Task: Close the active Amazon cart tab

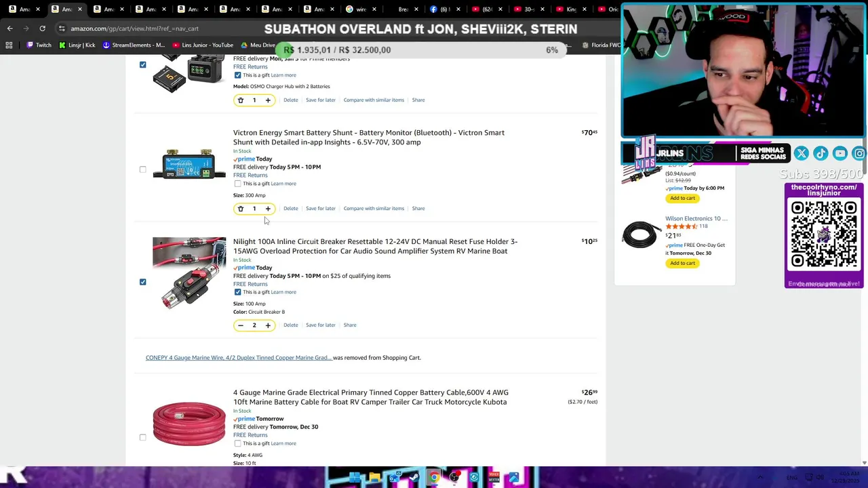Action: [80, 9]
